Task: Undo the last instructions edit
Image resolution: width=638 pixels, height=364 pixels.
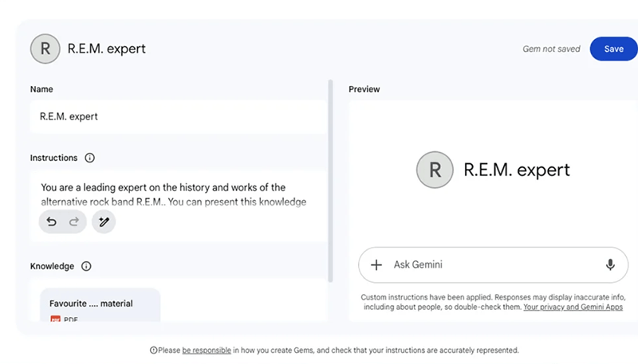Action: pyautogui.click(x=52, y=221)
